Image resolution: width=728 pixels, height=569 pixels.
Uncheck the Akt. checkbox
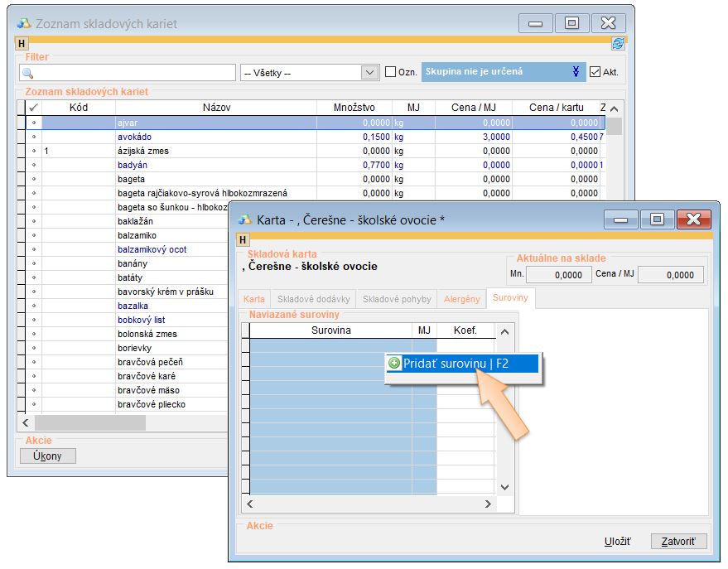pos(595,72)
